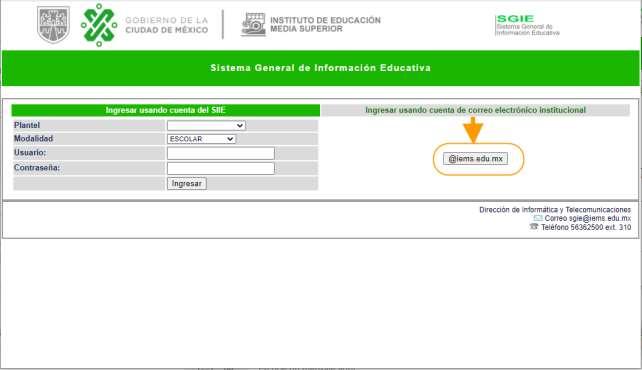This screenshot has width=642, height=370.
Task: Click the Mexico City coat of arms shield
Action: 53,25
